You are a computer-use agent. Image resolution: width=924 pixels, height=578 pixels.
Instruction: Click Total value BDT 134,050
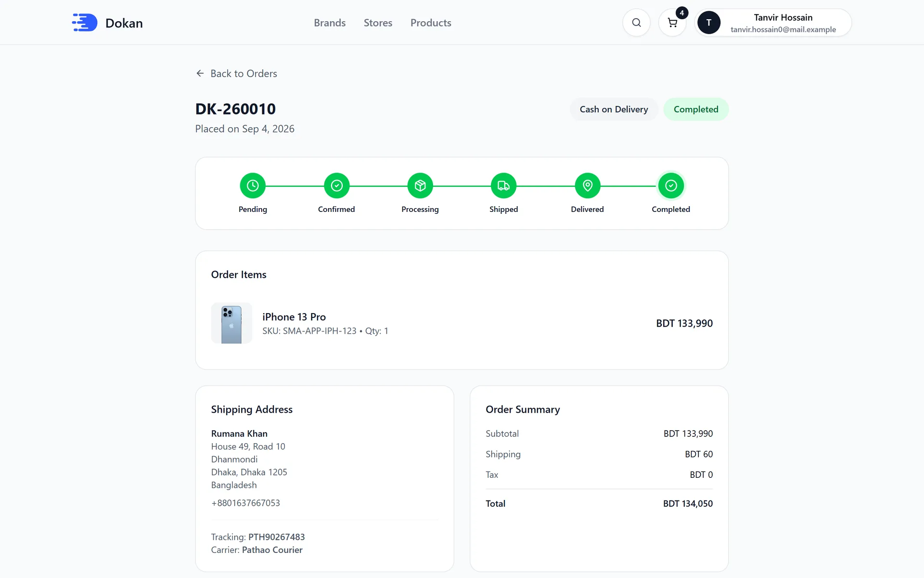[688, 504]
